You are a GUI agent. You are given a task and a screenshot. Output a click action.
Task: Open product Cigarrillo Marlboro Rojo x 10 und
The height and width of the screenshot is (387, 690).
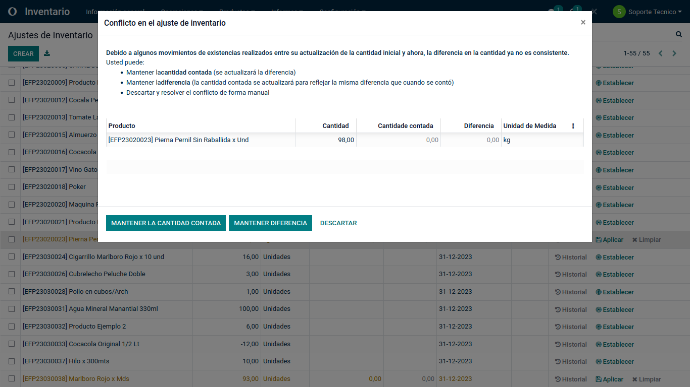point(93,257)
